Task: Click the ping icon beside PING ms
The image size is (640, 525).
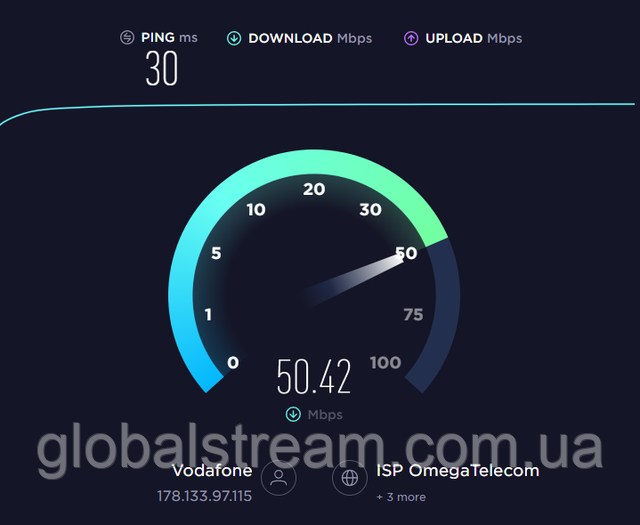Action: coord(127,38)
